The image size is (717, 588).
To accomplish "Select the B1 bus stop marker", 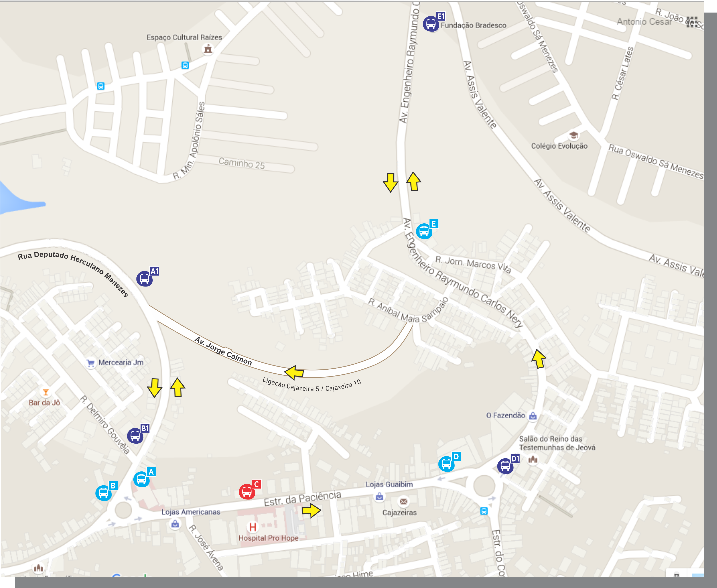I will click(135, 435).
